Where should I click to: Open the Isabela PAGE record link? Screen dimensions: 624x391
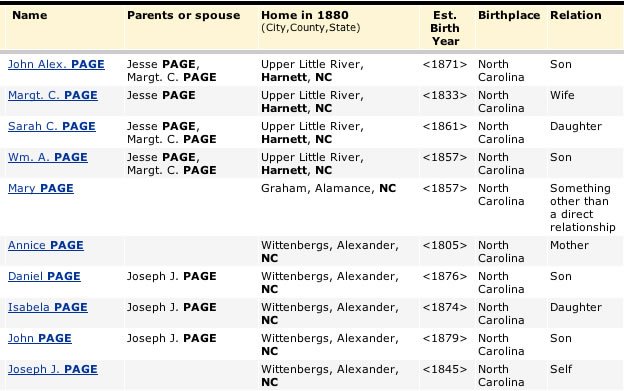click(48, 307)
